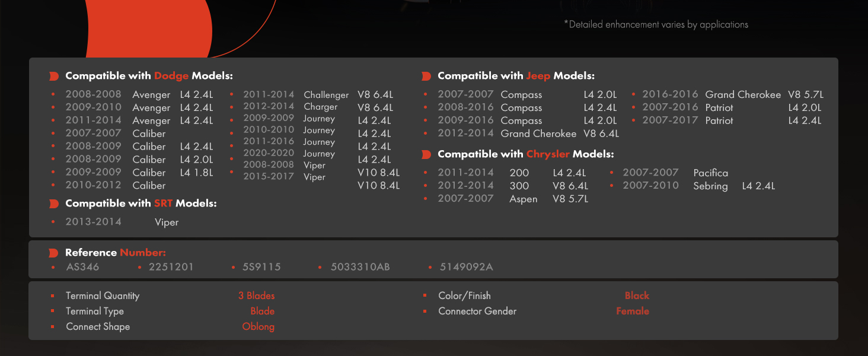Click reference number 5149092A
Image resolution: width=868 pixels, height=356 pixels.
467,267
